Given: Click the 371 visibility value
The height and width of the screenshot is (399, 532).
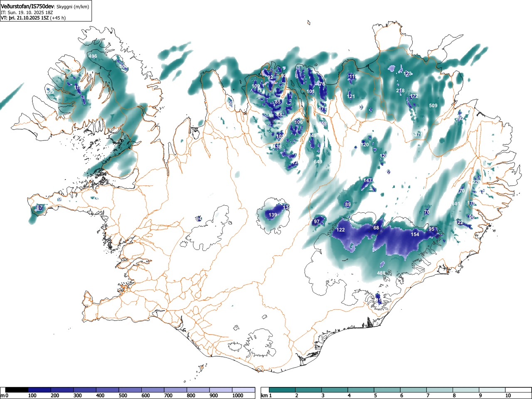Looking at the screenshot, I should pos(418,135).
